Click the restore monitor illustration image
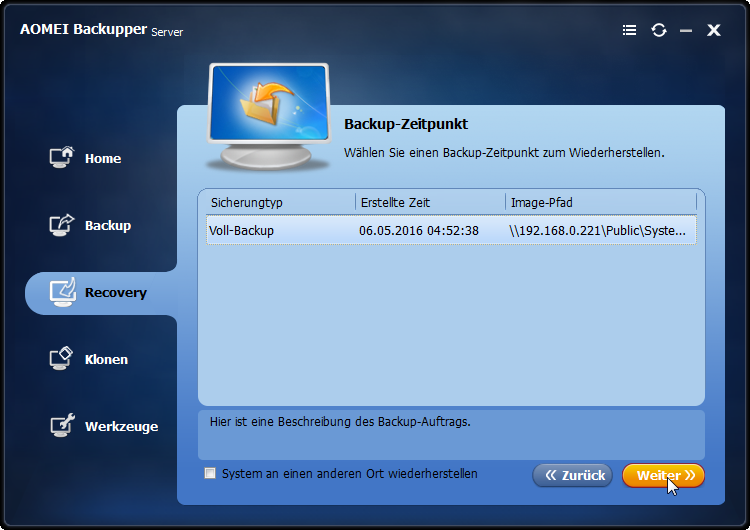 268,117
